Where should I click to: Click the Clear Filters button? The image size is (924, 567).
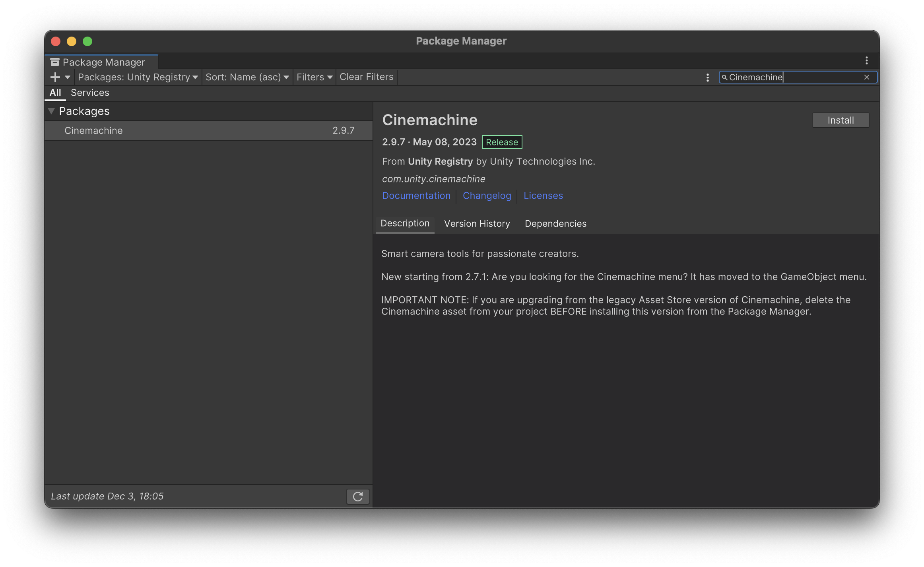[x=366, y=77]
